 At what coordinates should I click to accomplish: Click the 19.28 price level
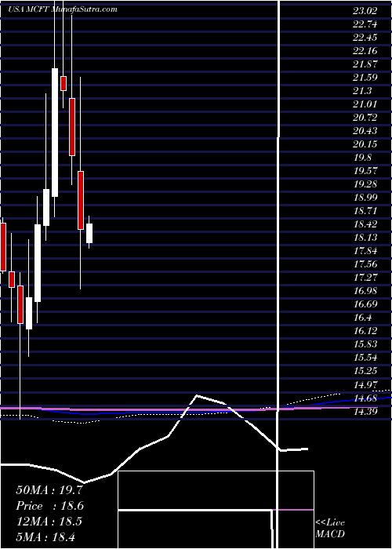365,184
